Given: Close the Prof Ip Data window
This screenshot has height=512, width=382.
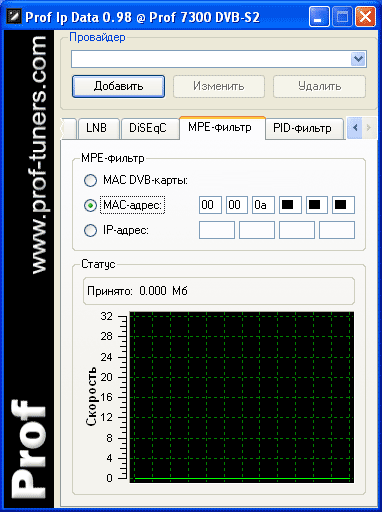Looking at the screenshot, I should click(365, 16).
